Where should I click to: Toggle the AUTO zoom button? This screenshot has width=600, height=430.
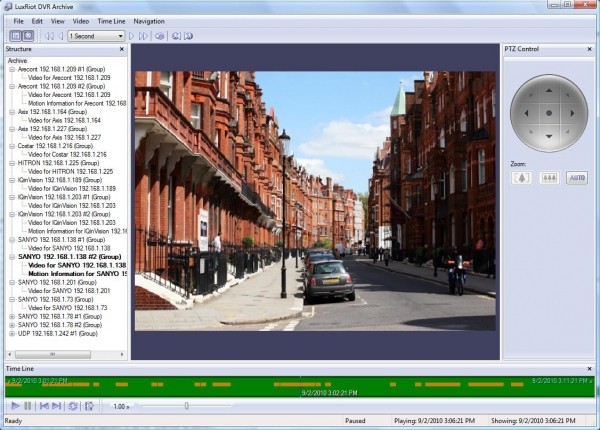click(x=577, y=178)
